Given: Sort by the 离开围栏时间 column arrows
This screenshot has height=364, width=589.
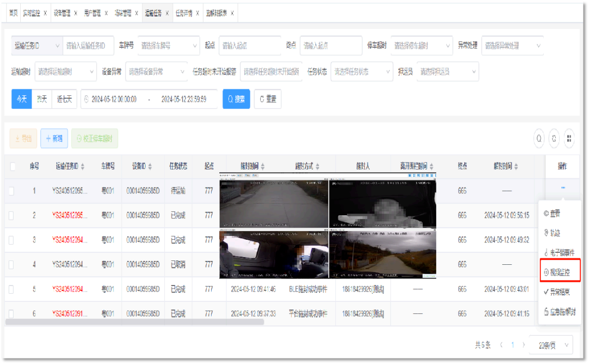Looking at the screenshot, I should (x=431, y=166).
